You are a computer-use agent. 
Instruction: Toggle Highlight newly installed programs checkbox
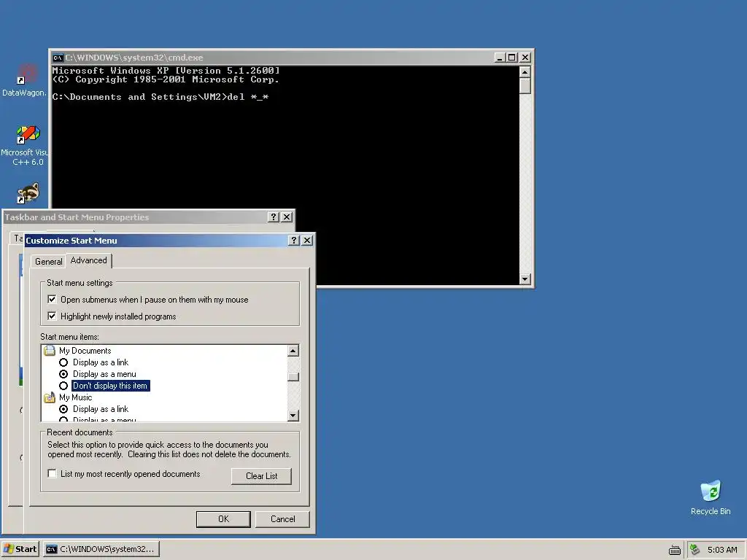(52, 316)
